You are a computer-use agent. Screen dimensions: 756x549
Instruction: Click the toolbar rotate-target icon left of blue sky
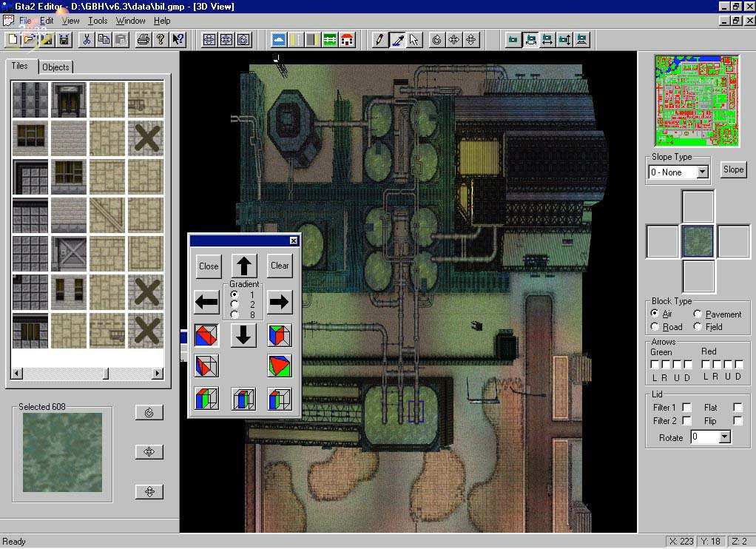click(x=243, y=39)
